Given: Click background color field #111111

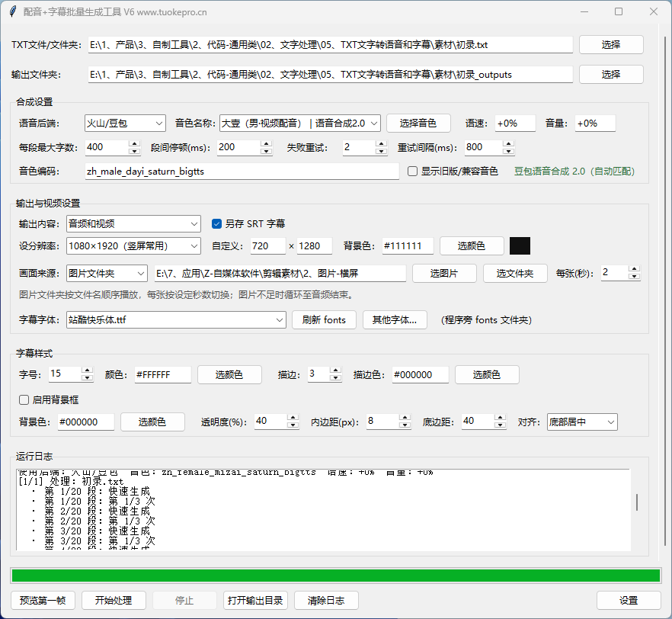Looking at the screenshot, I should click(408, 246).
